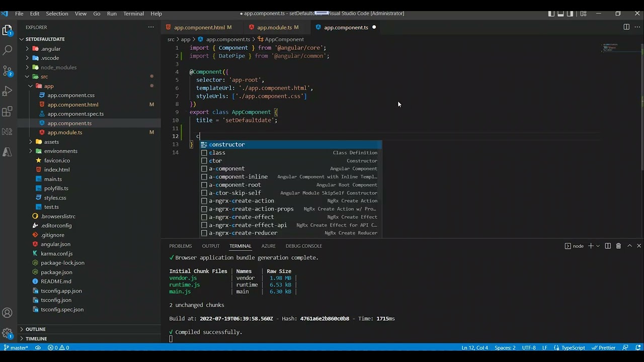The width and height of the screenshot is (644, 362).
Task: Open editor more actions ellipsis
Action: coord(637,27)
